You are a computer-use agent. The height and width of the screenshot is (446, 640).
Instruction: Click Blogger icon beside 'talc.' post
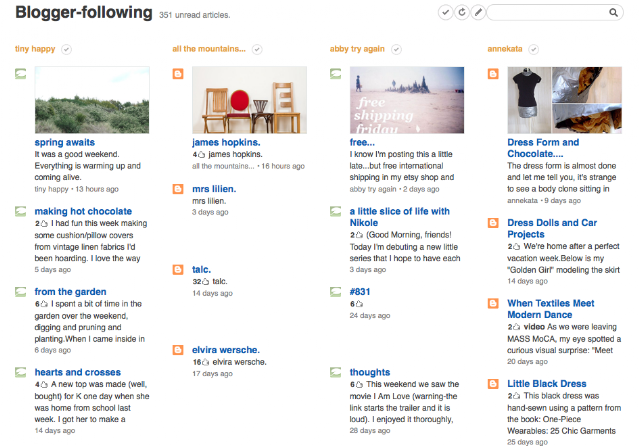click(x=178, y=270)
